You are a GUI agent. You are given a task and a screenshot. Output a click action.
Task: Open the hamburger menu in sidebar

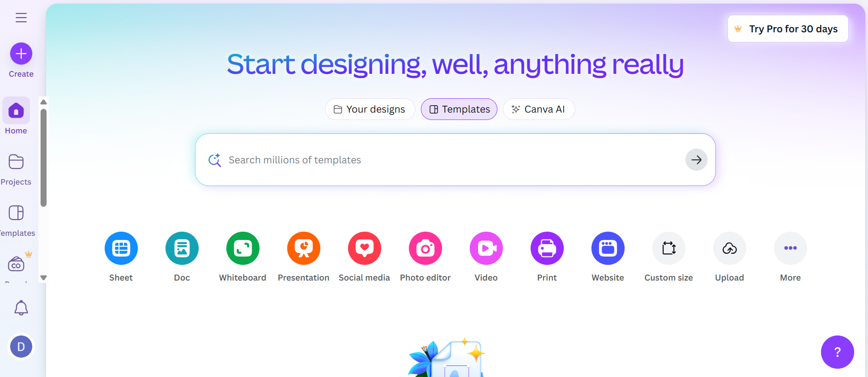point(21,18)
